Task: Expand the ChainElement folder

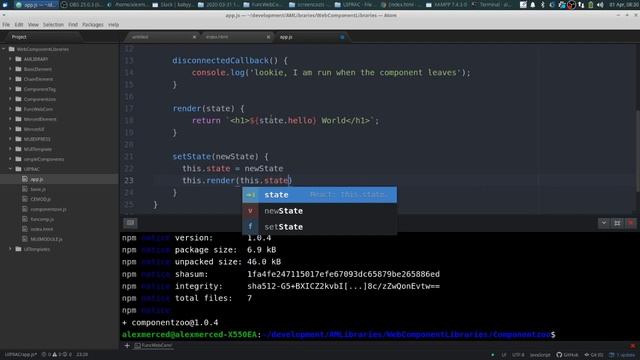Action: 11,79
